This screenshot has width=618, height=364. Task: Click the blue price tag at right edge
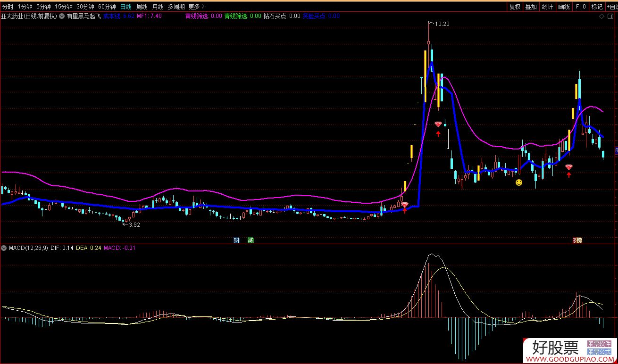point(616,150)
